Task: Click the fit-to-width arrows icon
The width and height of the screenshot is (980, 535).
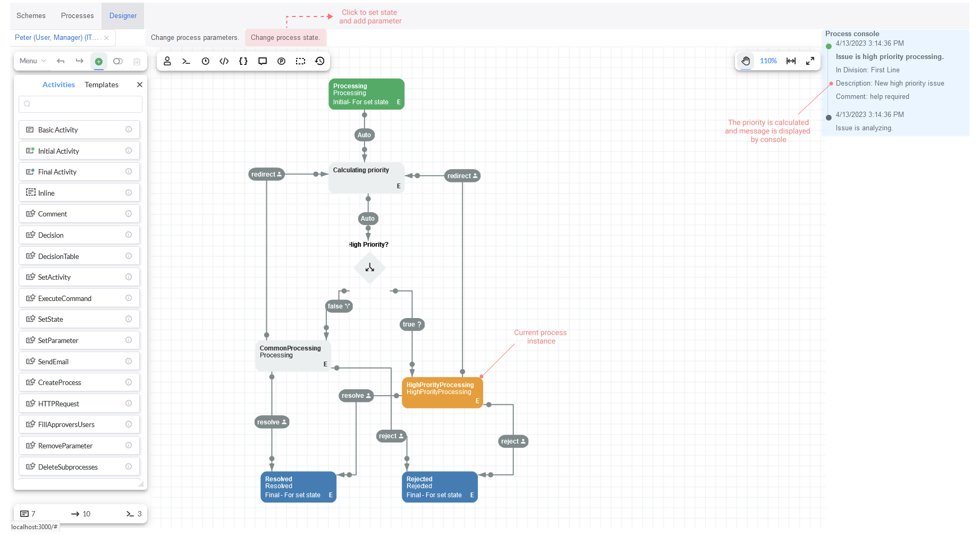Action: (x=791, y=61)
